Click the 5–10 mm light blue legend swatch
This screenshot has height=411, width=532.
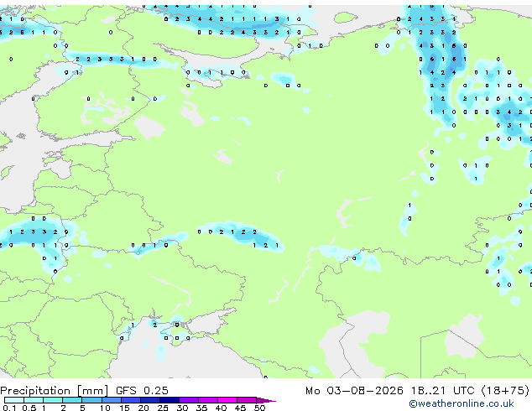(x=91, y=400)
